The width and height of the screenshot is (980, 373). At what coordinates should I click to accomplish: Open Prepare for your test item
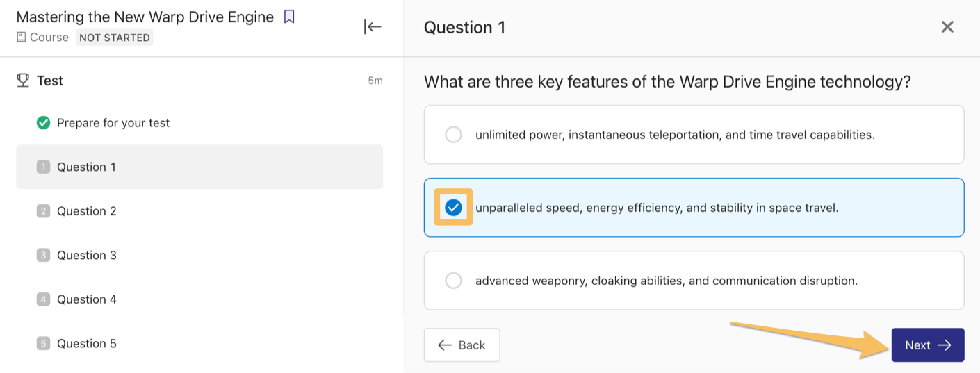coord(199,123)
